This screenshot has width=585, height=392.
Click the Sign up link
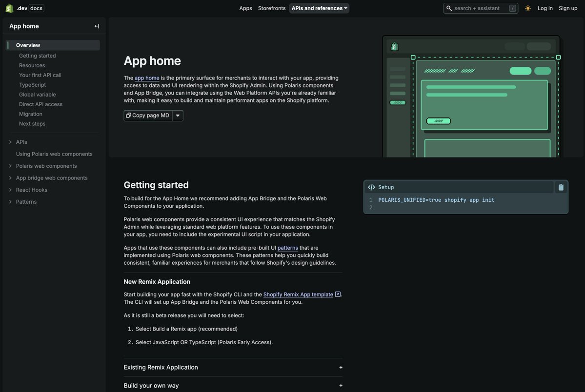[x=568, y=8]
